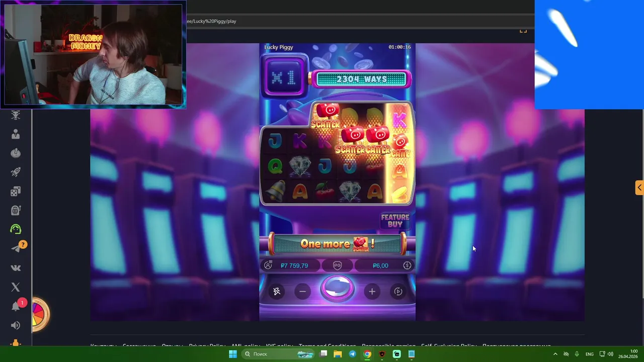Open Windows Start menu
644x362 pixels.
pos(233,354)
